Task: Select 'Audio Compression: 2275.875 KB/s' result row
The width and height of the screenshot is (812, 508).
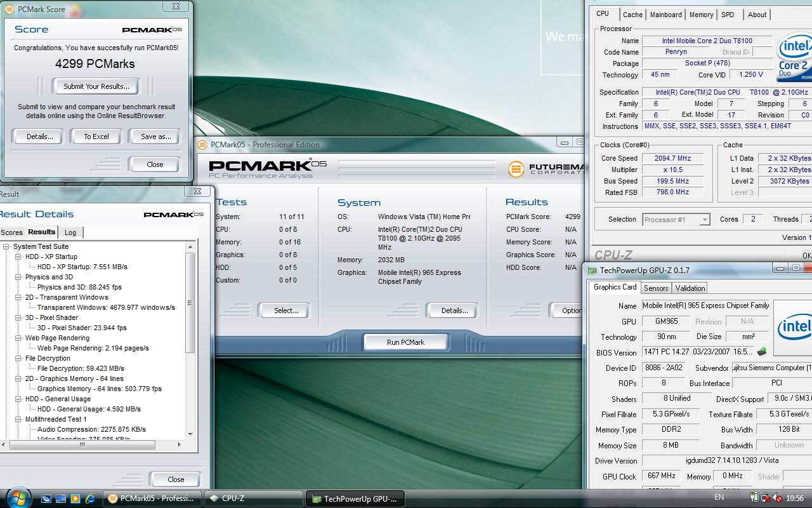Action: [x=91, y=429]
